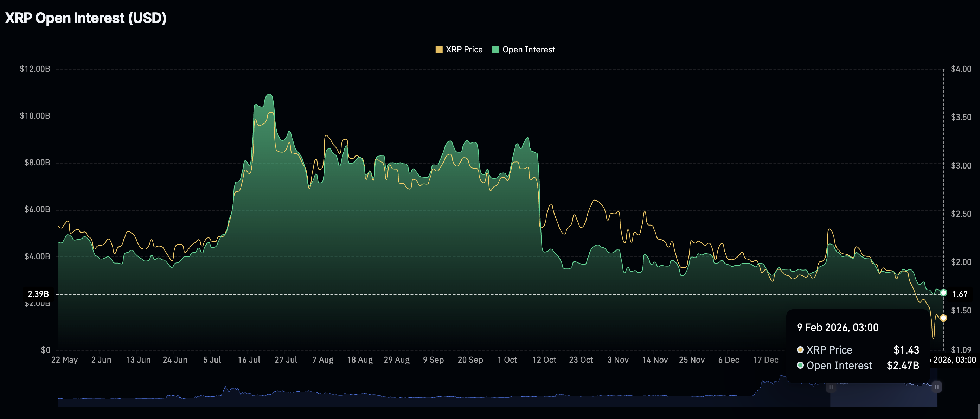
Task: Click the 1.67 crosshair price label
Action: coord(960,294)
